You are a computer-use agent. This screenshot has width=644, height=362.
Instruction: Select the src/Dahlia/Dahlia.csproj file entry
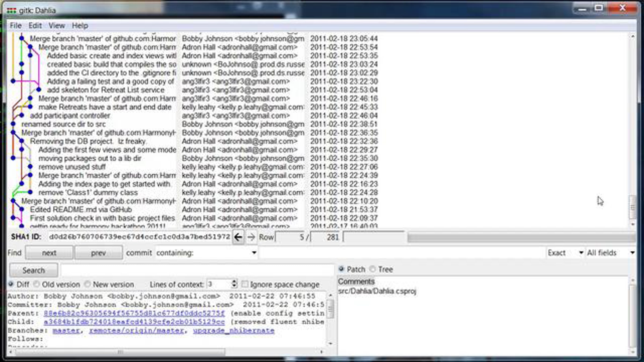click(377, 291)
